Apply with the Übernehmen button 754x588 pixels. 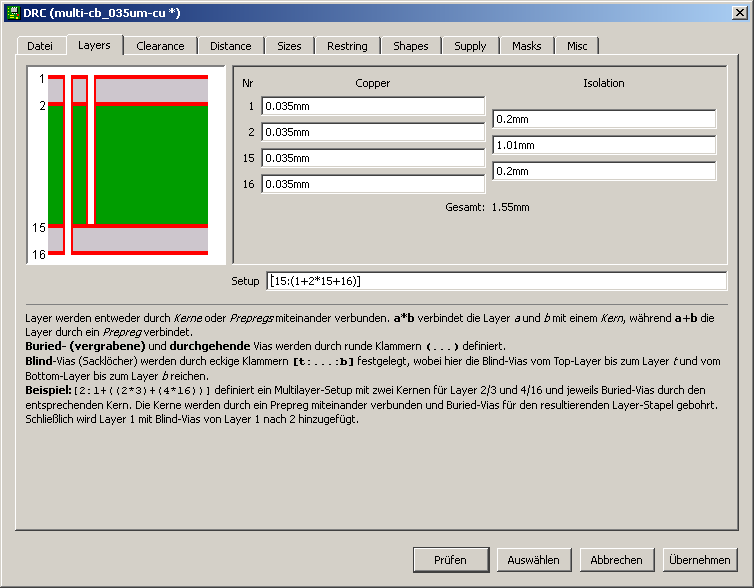point(700,560)
